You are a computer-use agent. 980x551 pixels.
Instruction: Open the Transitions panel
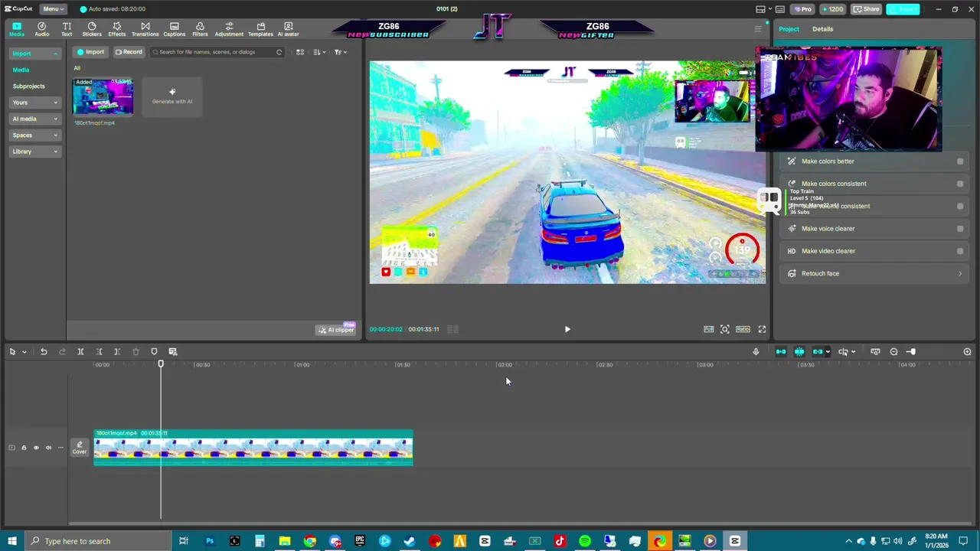tap(145, 29)
